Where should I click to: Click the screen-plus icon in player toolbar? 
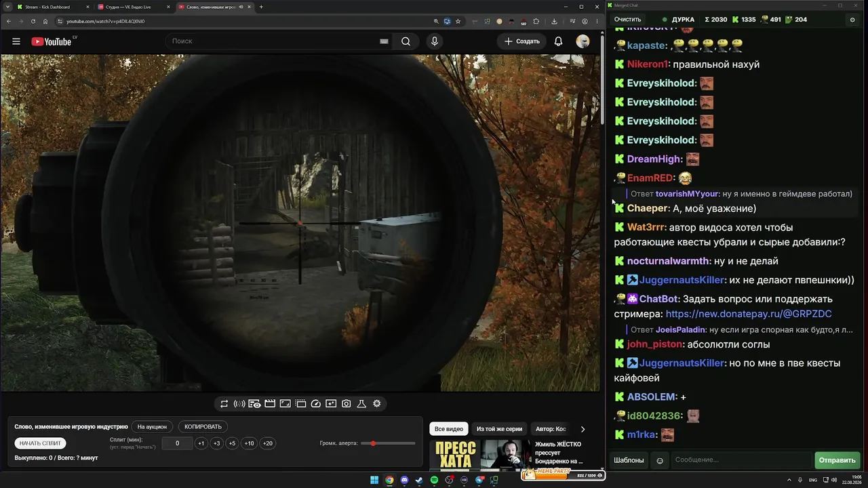331,404
